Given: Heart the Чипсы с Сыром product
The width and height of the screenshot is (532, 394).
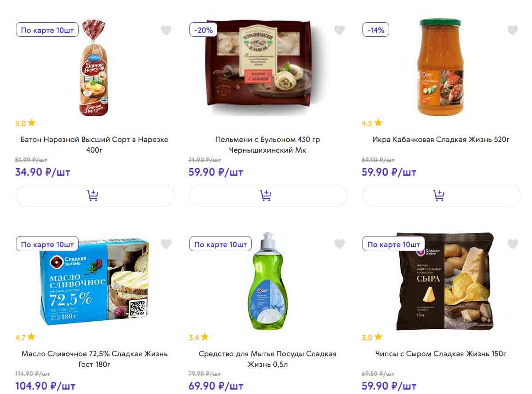Looking at the screenshot, I should point(512,244).
